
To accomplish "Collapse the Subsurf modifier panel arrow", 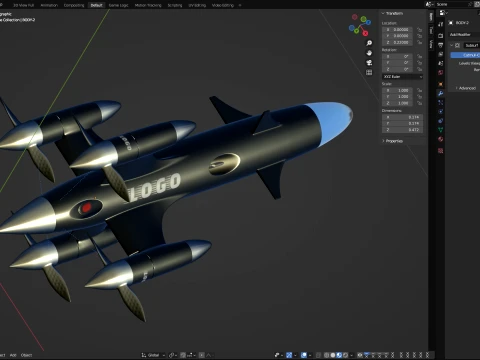I will pos(452,45).
